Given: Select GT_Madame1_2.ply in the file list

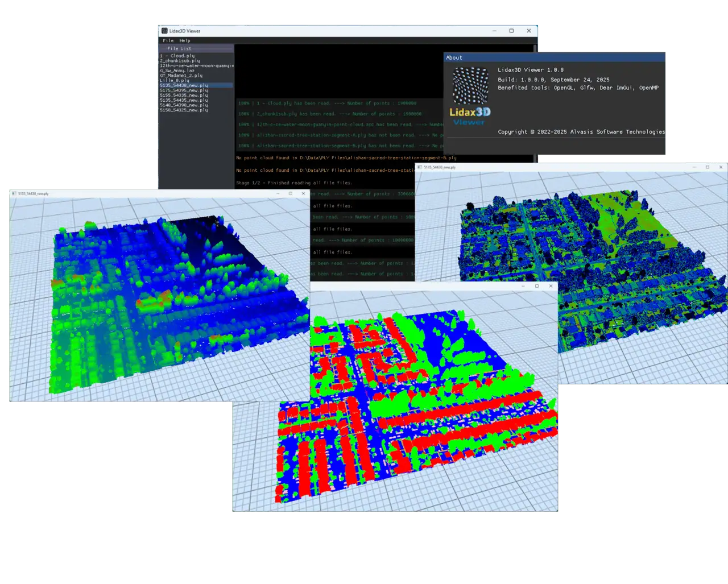Looking at the screenshot, I should [181, 76].
